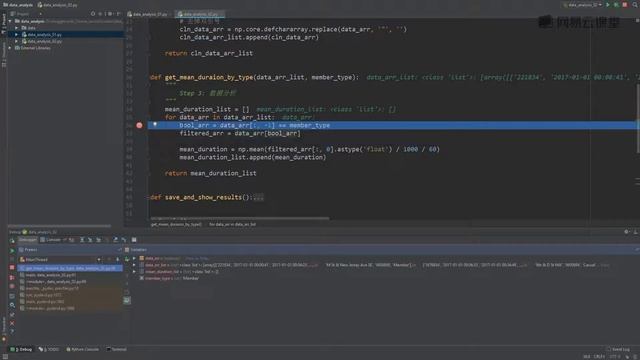The height and width of the screenshot is (360, 640).
Task: Select the Debugger tab in the Debug panel
Action: coord(28,240)
